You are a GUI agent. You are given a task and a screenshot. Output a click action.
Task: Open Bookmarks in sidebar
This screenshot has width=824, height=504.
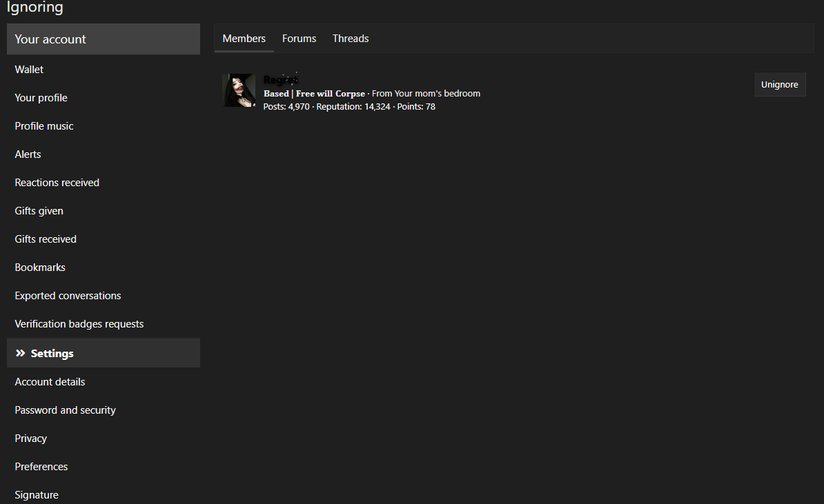(104, 268)
